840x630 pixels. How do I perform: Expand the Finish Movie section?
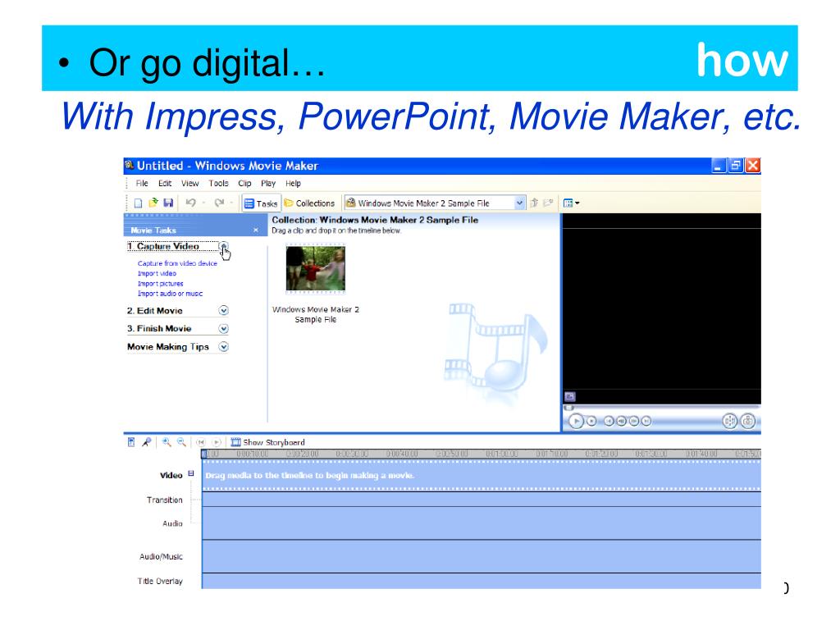click(223, 328)
